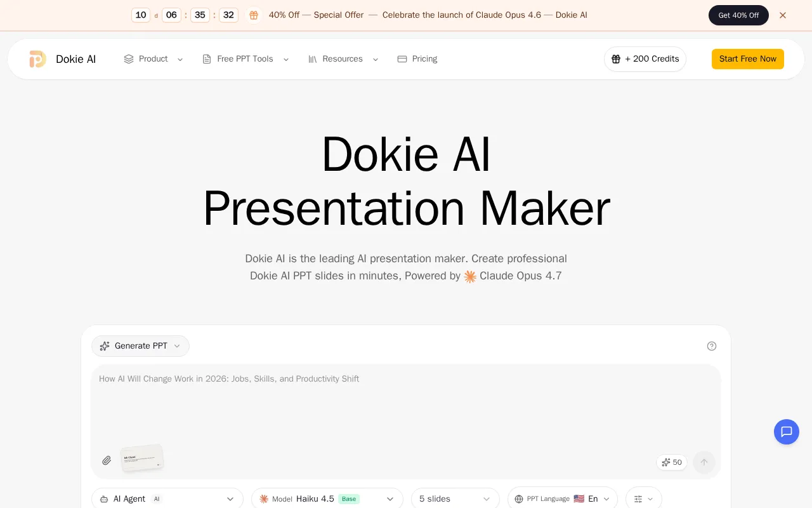Viewport: 812px width, 508px height.
Task: Click the Dokie AI logo icon
Action: [x=37, y=59]
